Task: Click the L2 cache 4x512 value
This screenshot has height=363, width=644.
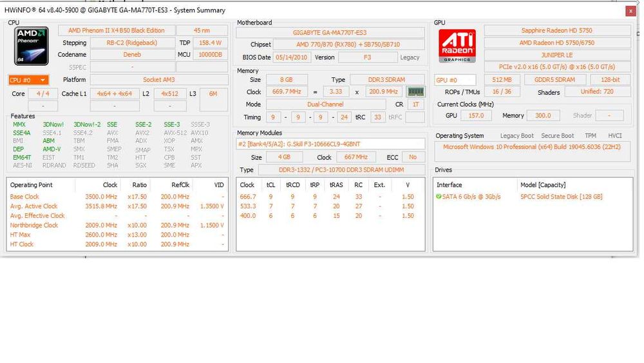Action: pos(169,93)
